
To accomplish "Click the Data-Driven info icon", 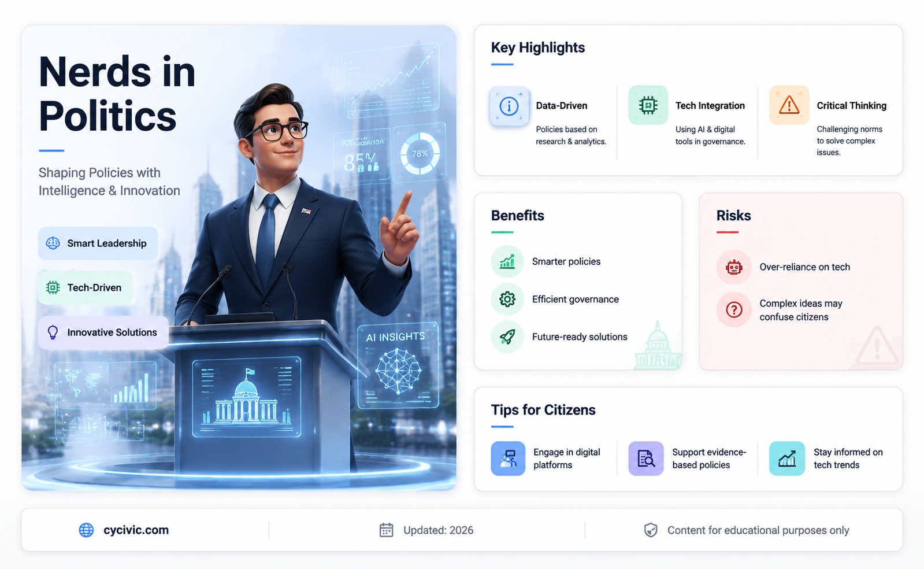I will coord(509,106).
